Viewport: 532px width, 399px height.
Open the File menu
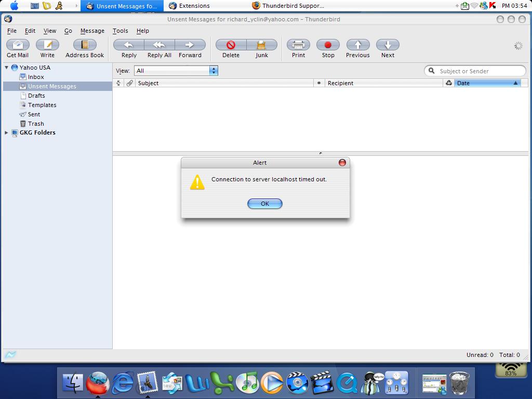12,31
